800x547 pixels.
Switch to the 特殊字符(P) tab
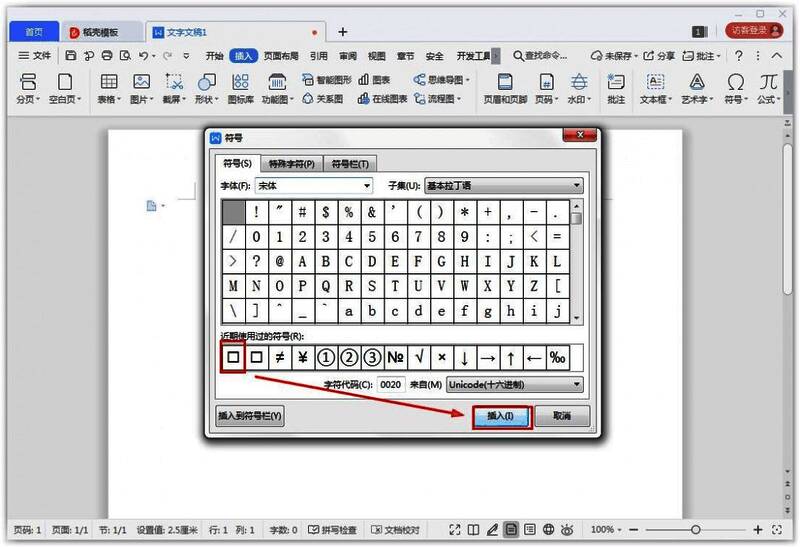coord(292,164)
